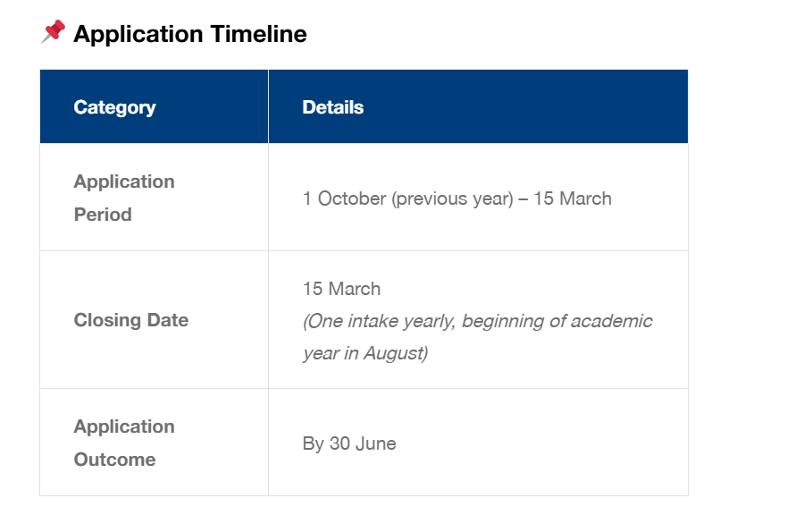The width and height of the screenshot is (812, 532).
Task: Click the 'By 30 June' text
Action: point(349,443)
